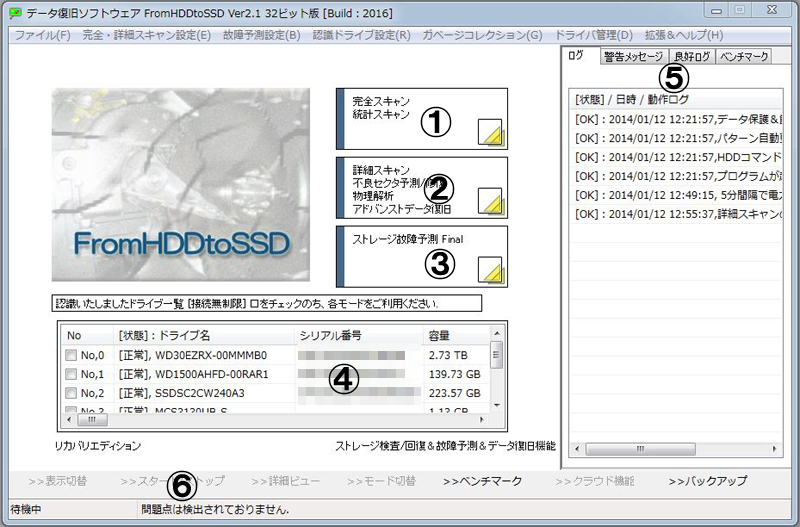Click the 223.57 GB capacity cell
This screenshot has height=527, width=800.
(455, 393)
